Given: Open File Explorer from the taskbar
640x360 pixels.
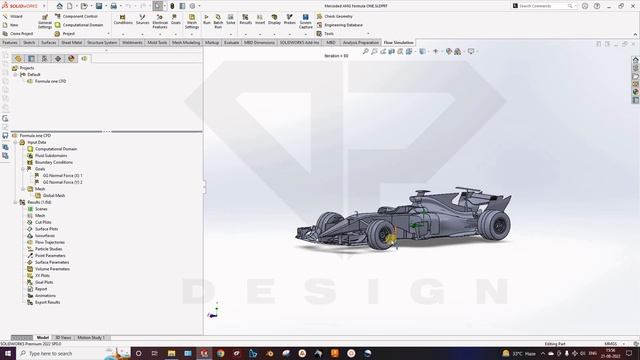Looking at the screenshot, I should point(171,353).
